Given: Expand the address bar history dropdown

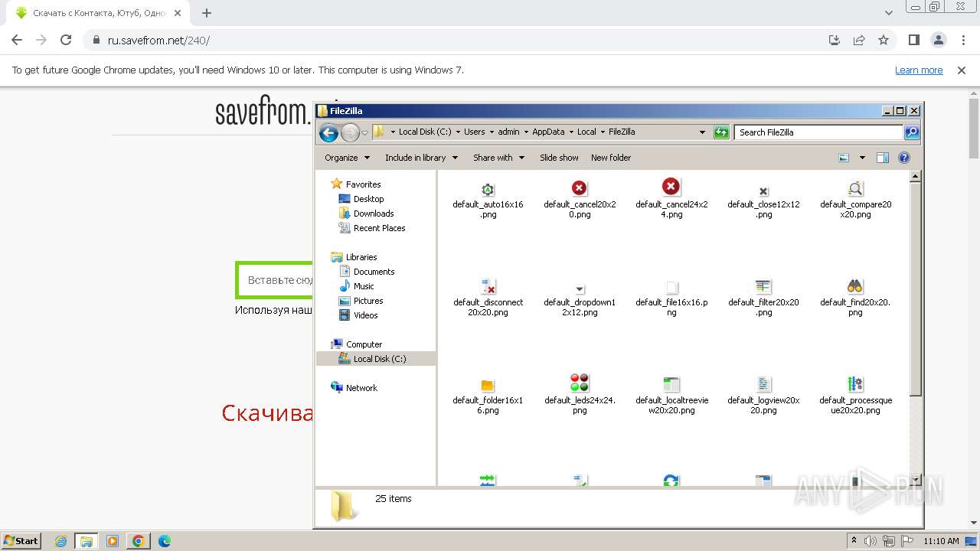Looking at the screenshot, I should tap(702, 132).
